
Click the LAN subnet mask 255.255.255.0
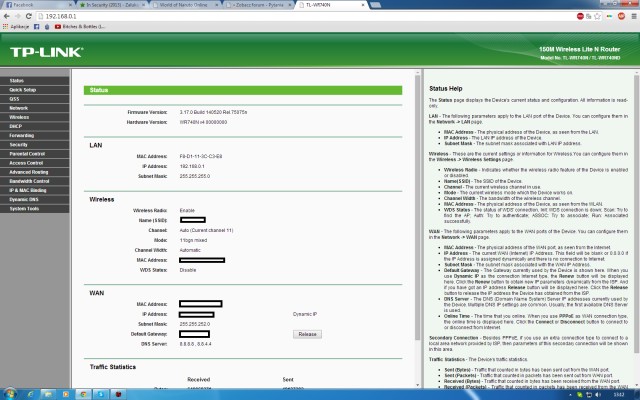pos(195,176)
